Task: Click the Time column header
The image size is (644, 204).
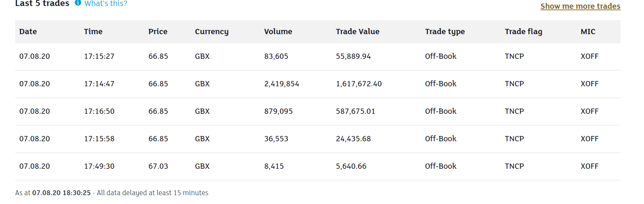Action: pos(93,32)
